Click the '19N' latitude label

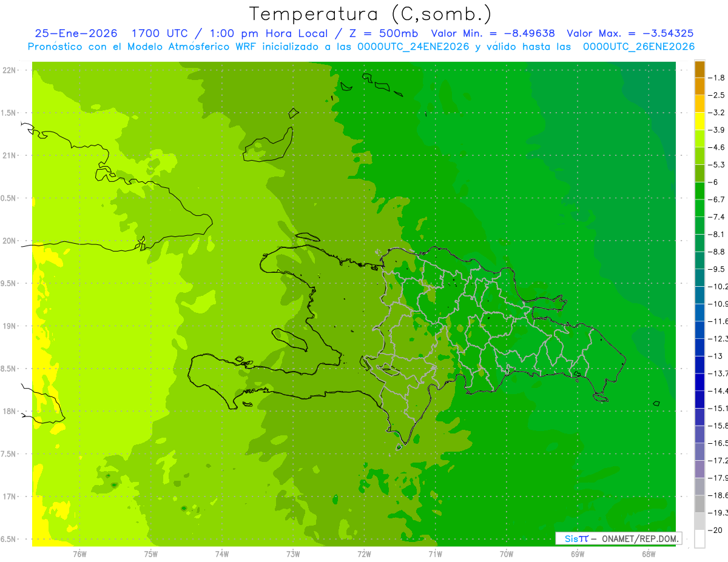(10, 326)
